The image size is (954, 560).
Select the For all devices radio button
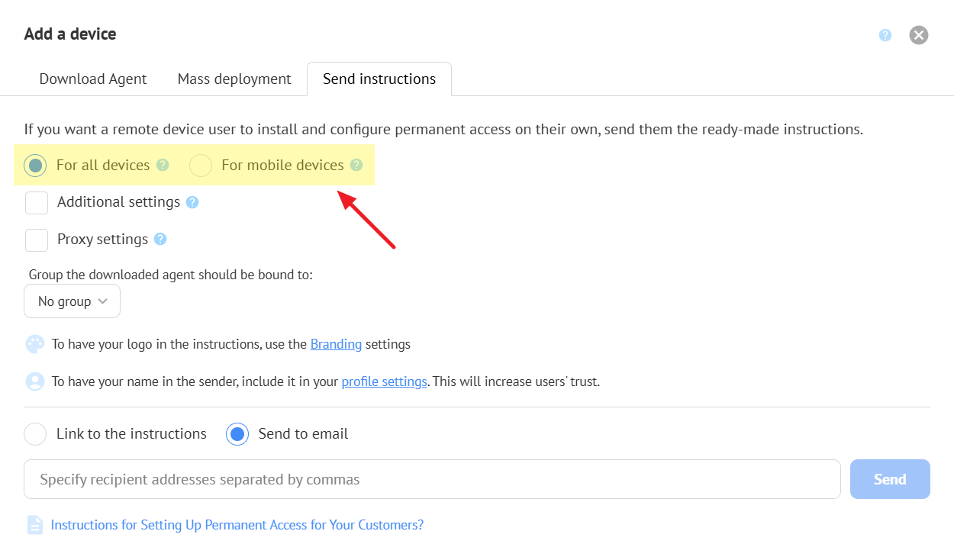[x=35, y=166]
